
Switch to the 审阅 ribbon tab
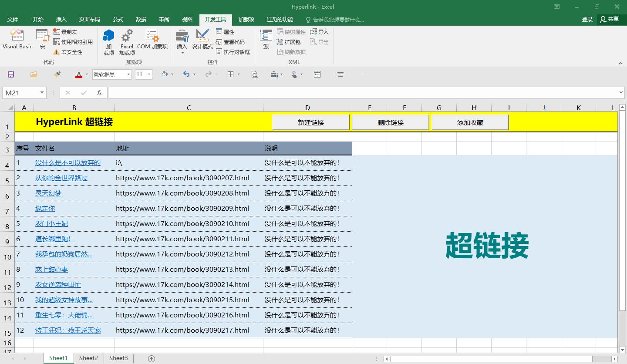point(164,19)
